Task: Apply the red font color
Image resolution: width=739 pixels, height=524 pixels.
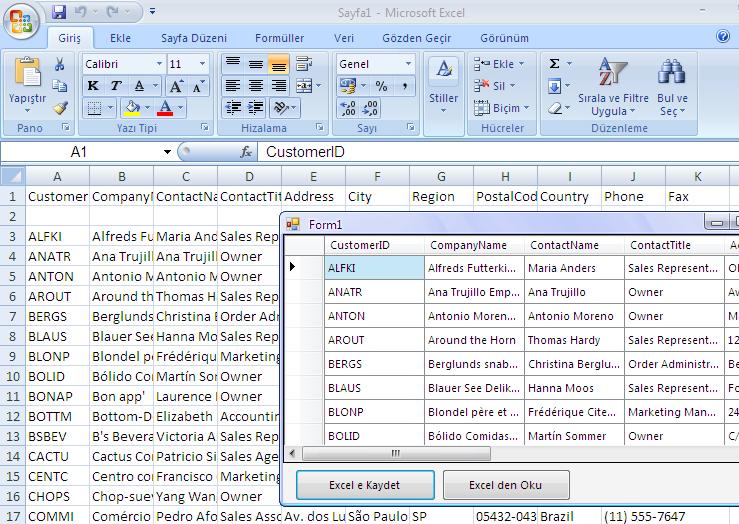Action: [x=165, y=108]
